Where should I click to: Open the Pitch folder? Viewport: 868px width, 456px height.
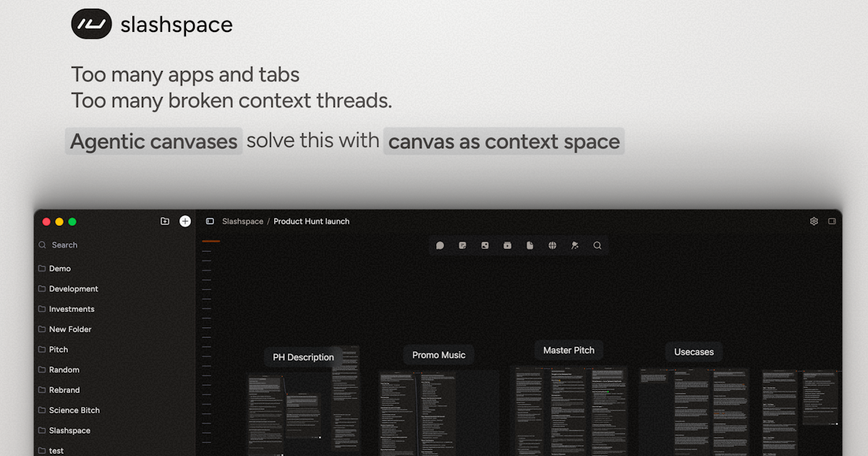(114, 350)
